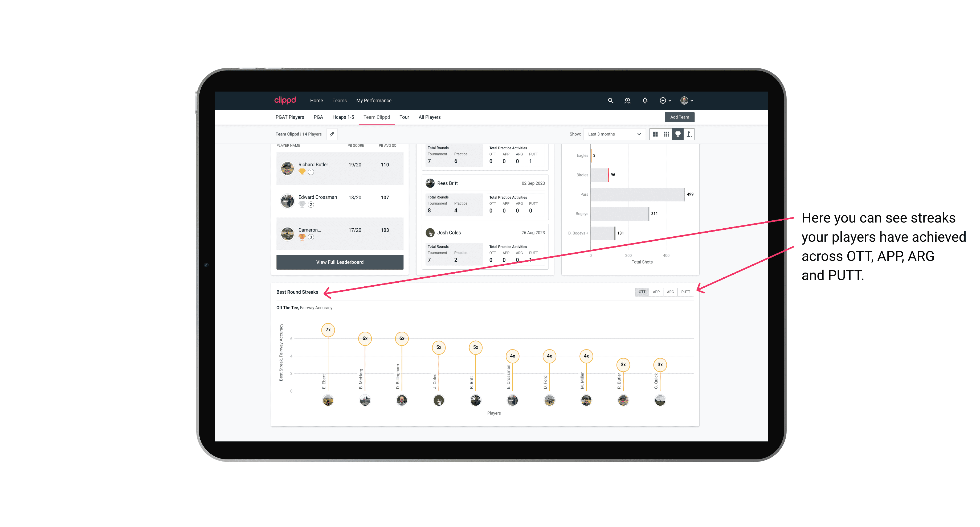980x527 pixels.
Task: Select the APP streak filter button
Action: [x=655, y=292]
